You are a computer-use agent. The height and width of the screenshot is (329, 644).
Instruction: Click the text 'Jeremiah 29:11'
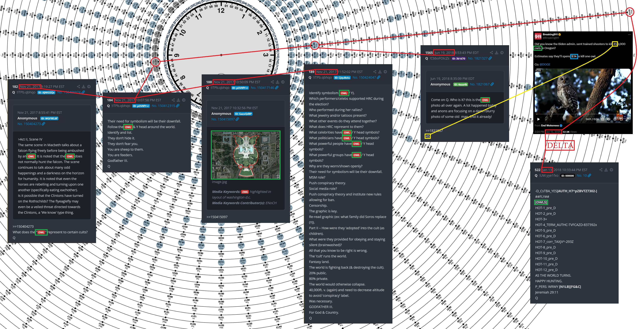[547, 292]
